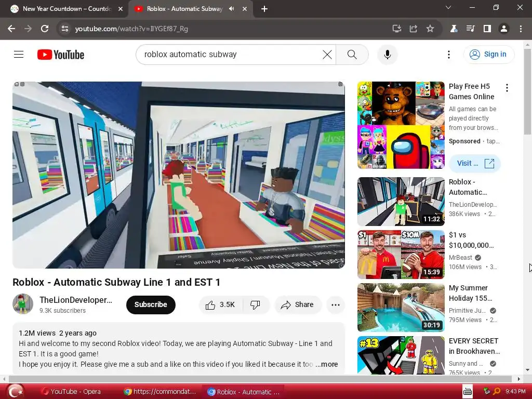Expand description with ...more

tap(327, 364)
